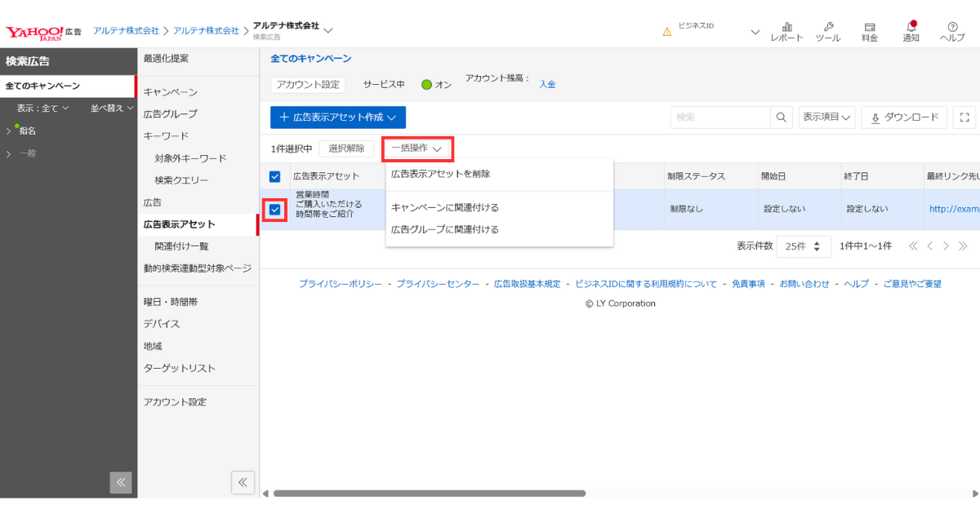Image resolution: width=980 pixels, height=514 pixels.
Task: Open the 料金 billing icon
Action: (x=870, y=32)
